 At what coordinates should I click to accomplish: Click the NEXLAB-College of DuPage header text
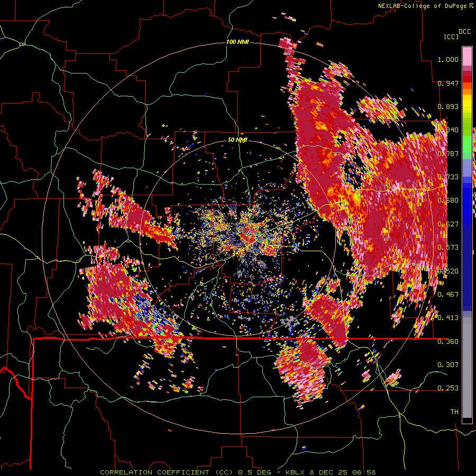pos(423,6)
